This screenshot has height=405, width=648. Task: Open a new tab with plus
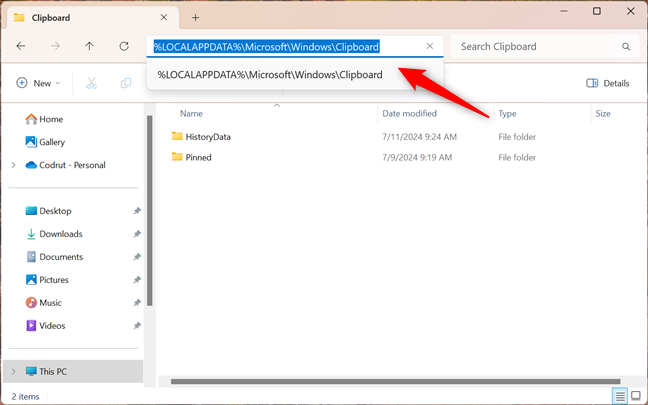coord(195,17)
